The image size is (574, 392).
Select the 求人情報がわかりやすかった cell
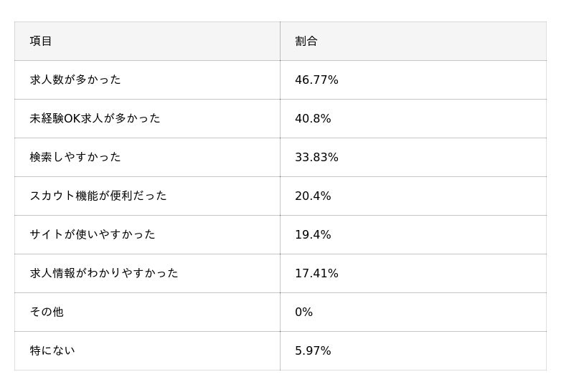coord(104,274)
